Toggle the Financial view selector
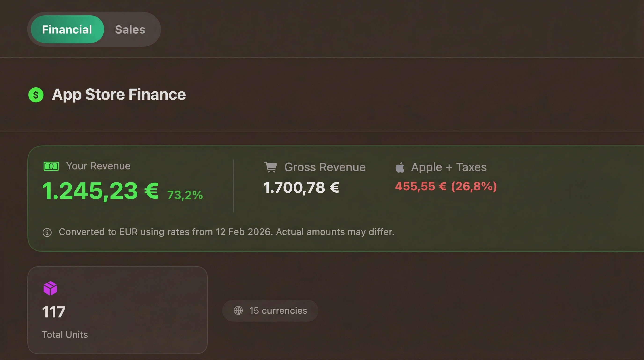 click(67, 29)
